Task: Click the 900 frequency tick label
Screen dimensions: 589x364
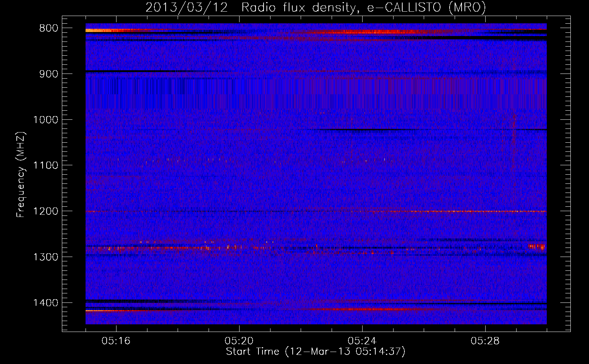Action: [49, 74]
